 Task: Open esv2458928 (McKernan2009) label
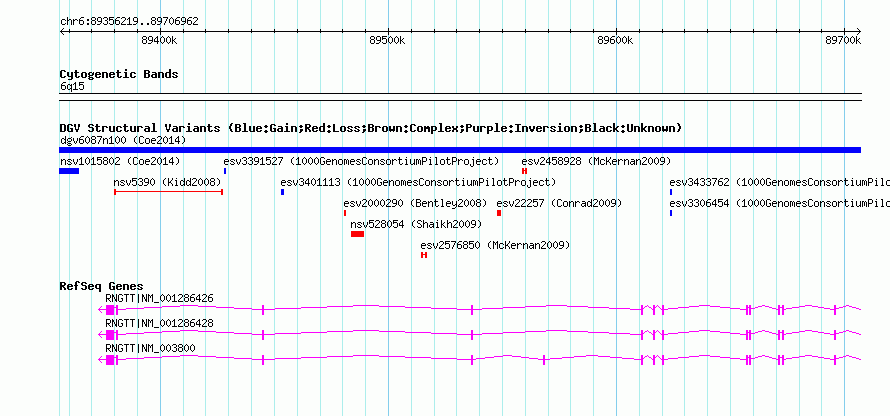pyautogui.click(x=596, y=161)
